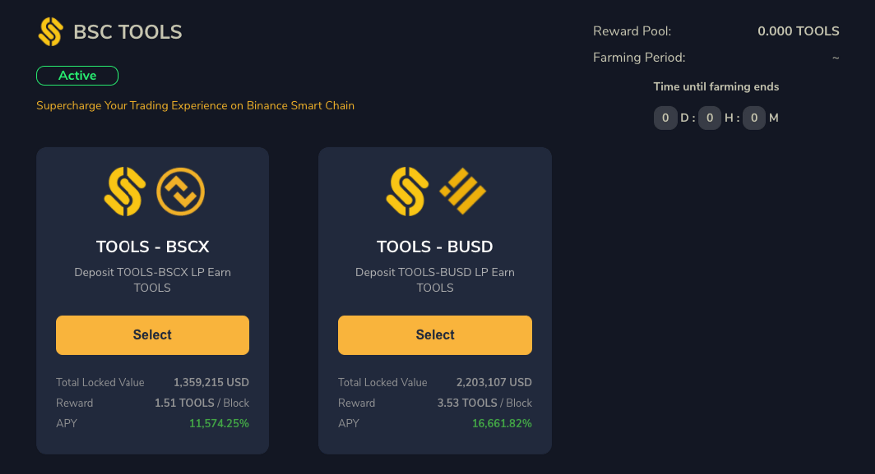This screenshot has height=474, width=875.
Task: Click the 16,661.82% APY value
Action: tap(502, 423)
